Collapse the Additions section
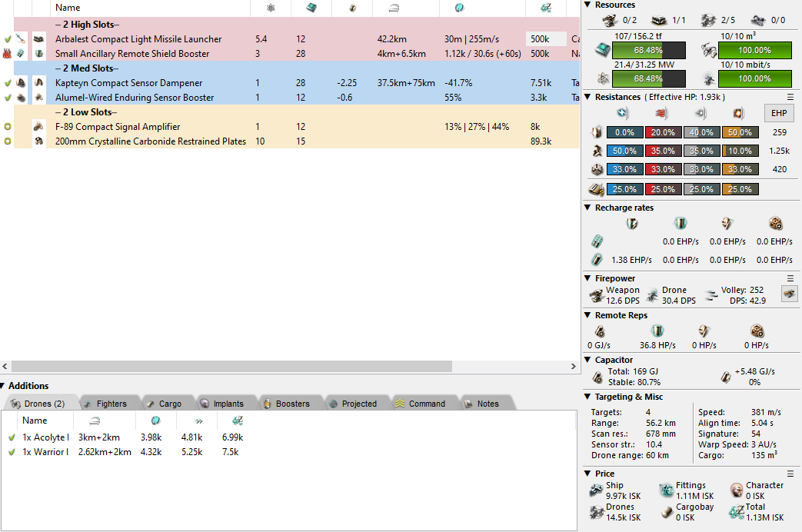This screenshot has width=802, height=532. tap(4, 386)
